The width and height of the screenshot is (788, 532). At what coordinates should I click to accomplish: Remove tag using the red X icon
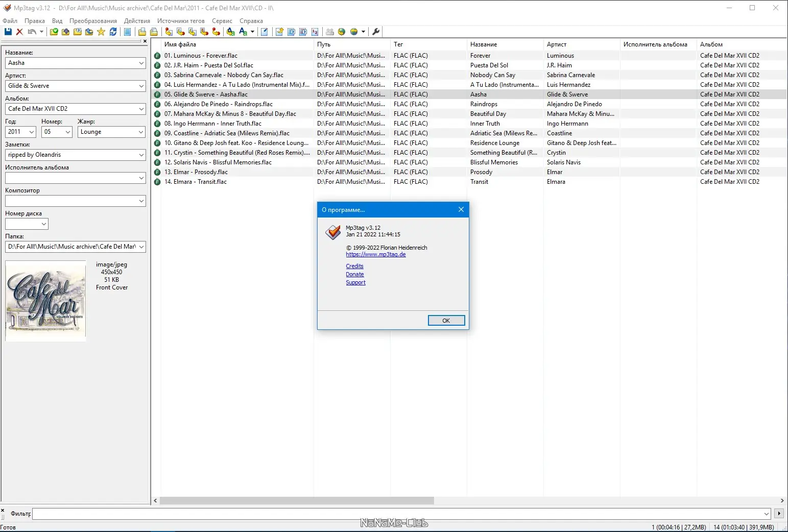pyautogui.click(x=19, y=32)
